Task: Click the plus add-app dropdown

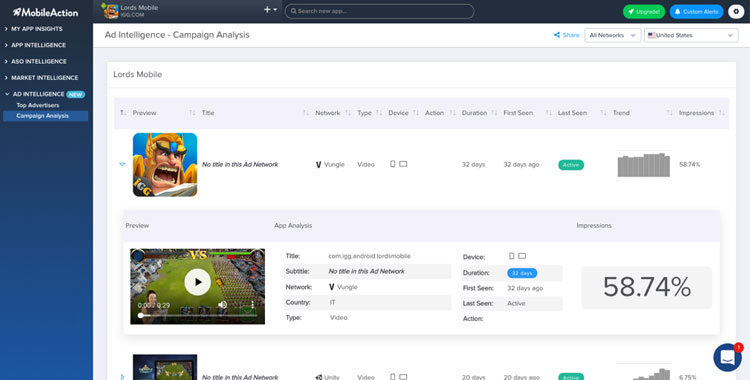Action: [270, 10]
